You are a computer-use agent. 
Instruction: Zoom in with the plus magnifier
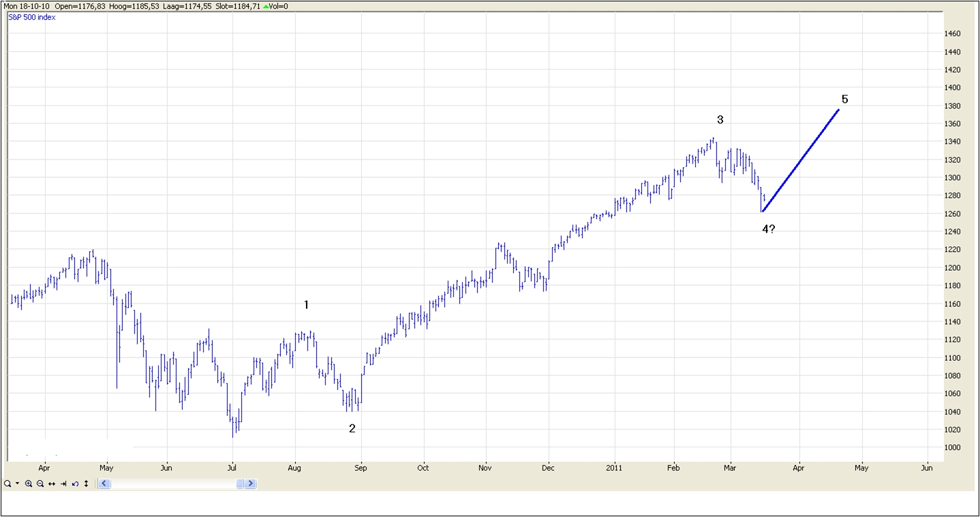pos(29,484)
